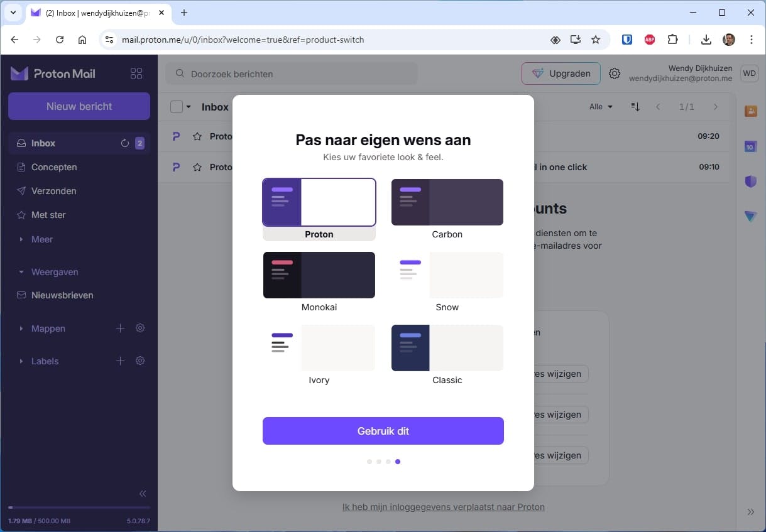Collapse the right side panel with double-chevron
This screenshot has width=766, height=532.
click(x=750, y=511)
